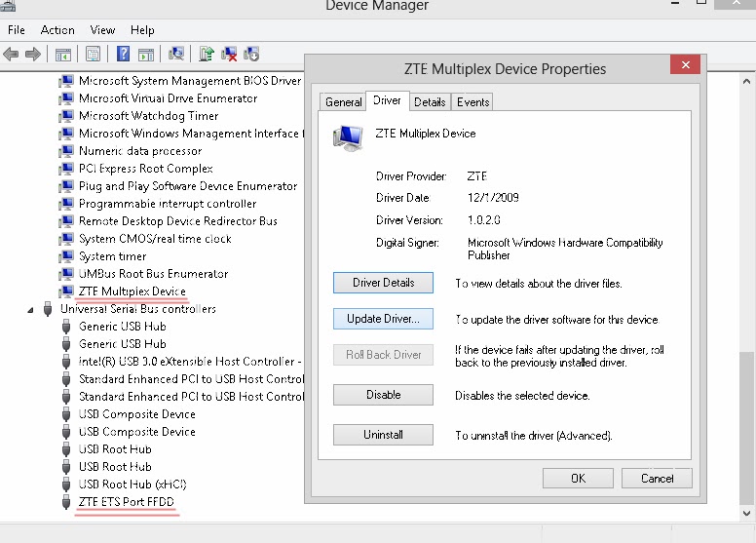Click the Driver Details button
This screenshot has width=756, height=543.
pos(383,283)
